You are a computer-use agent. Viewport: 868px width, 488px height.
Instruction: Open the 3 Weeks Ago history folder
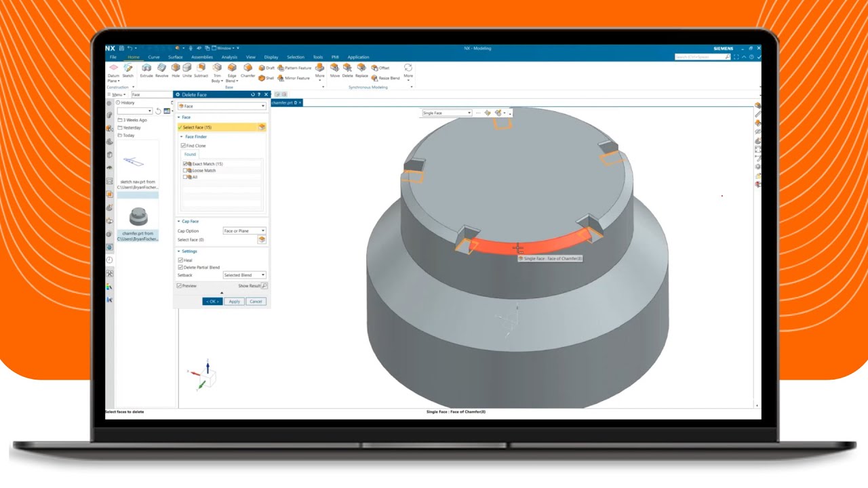tap(132, 120)
